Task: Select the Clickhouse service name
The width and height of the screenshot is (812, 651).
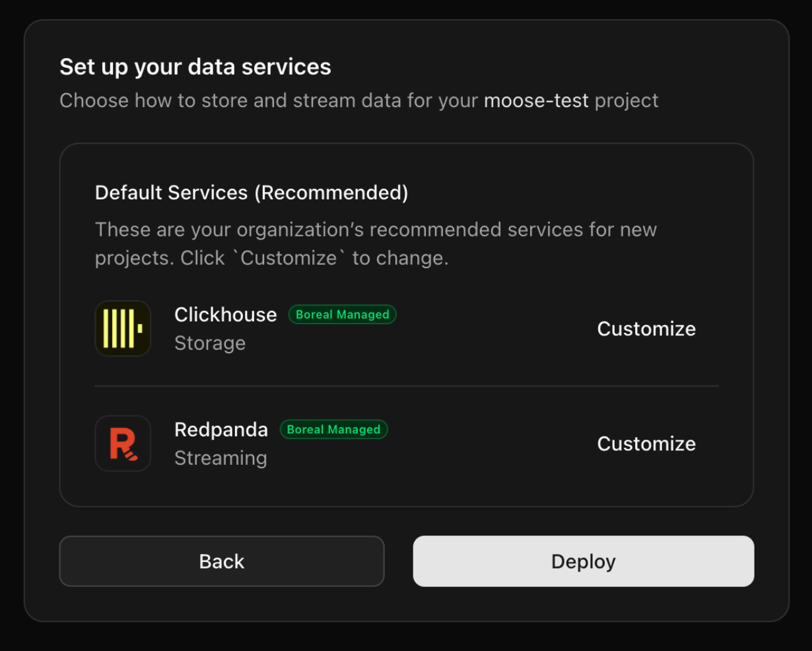Action: tap(226, 315)
